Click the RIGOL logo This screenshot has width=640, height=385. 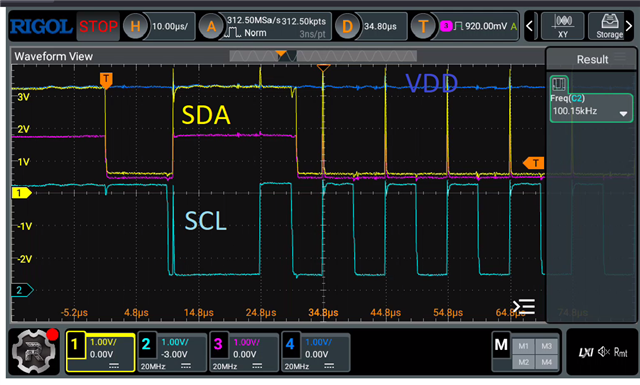click(x=41, y=27)
